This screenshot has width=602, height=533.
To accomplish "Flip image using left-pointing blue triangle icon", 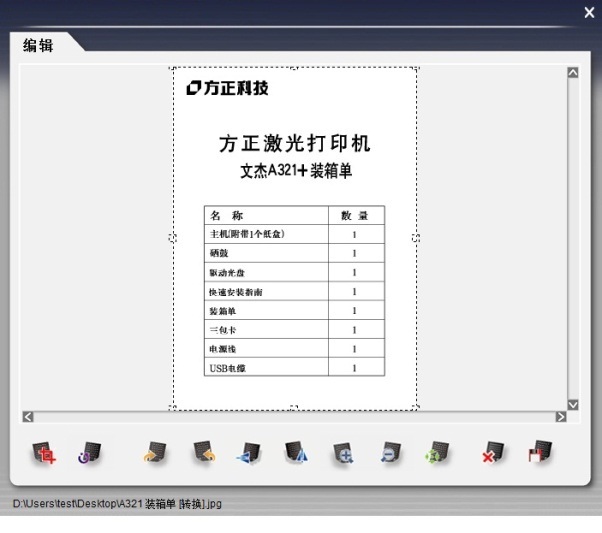I will [249, 453].
